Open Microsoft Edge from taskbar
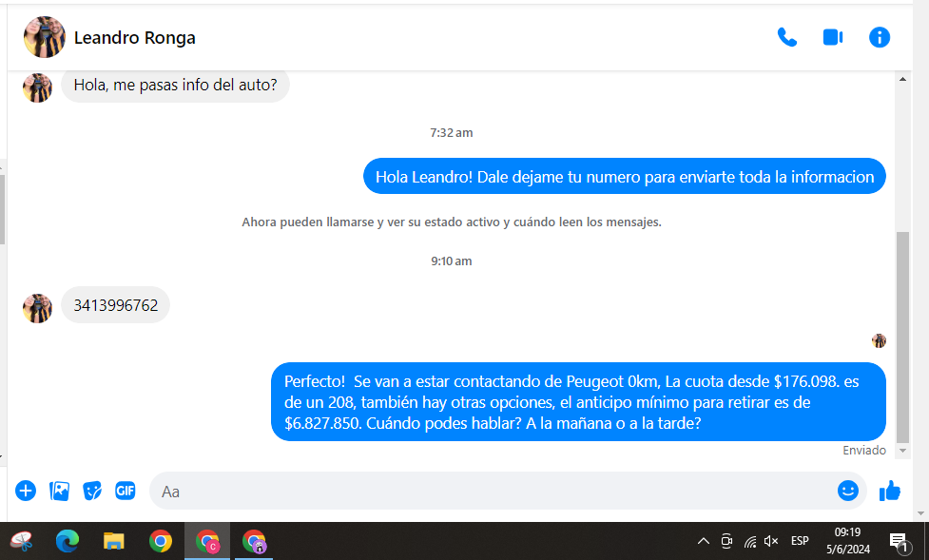The width and height of the screenshot is (929, 560). [x=67, y=542]
